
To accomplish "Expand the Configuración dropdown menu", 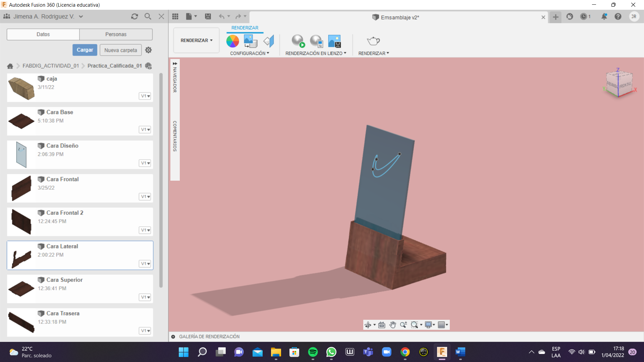I will (x=250, y=53).
